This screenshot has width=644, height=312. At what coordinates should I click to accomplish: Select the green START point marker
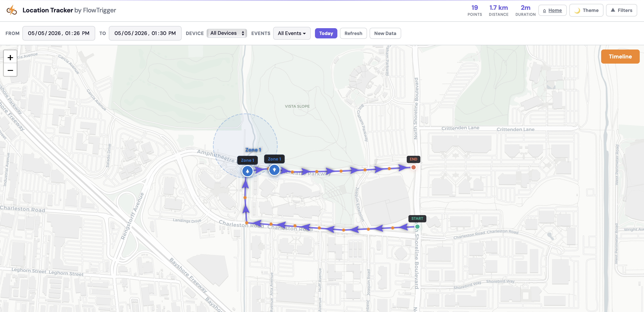[x=417, y=227]
